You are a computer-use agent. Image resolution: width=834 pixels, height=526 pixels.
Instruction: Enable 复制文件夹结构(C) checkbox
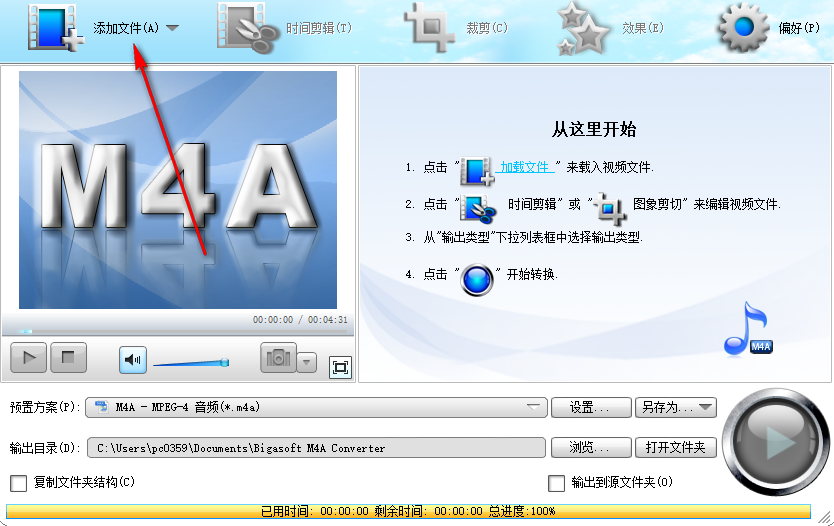coord(19,483)
